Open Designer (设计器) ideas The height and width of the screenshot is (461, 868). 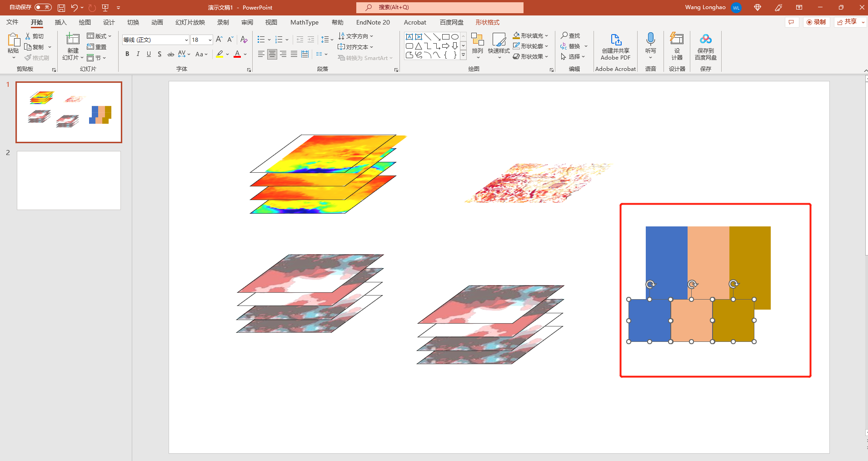[677, 46]
